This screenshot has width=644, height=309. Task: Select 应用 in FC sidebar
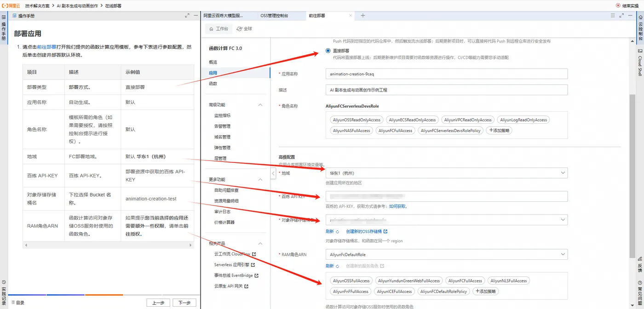[213, 73]
